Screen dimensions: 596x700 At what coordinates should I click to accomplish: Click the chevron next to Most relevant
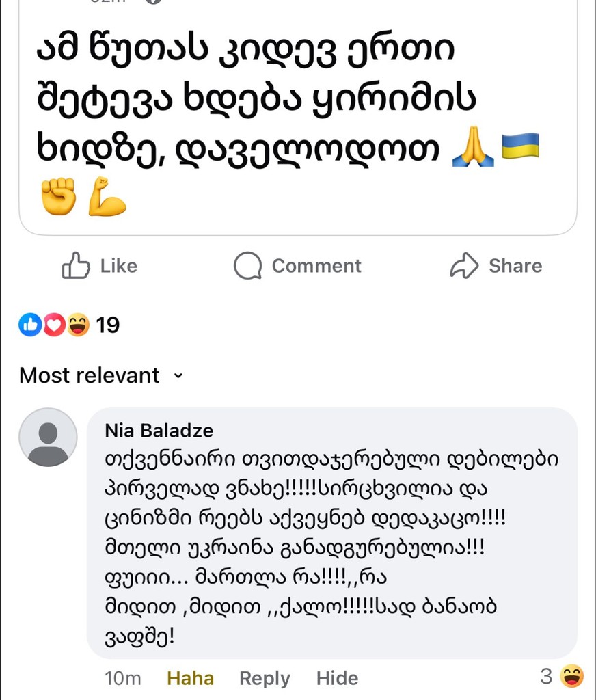pyautogui.click(x=178, y=376)
